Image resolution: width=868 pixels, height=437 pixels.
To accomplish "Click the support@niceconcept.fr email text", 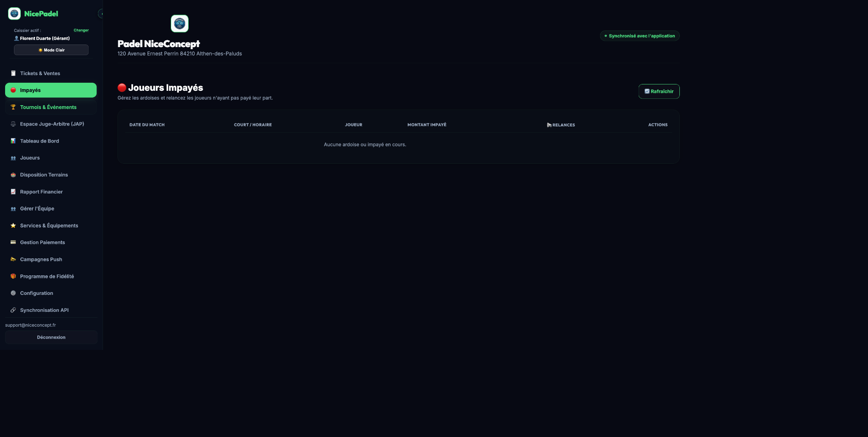I will click(x=31, y=325).
